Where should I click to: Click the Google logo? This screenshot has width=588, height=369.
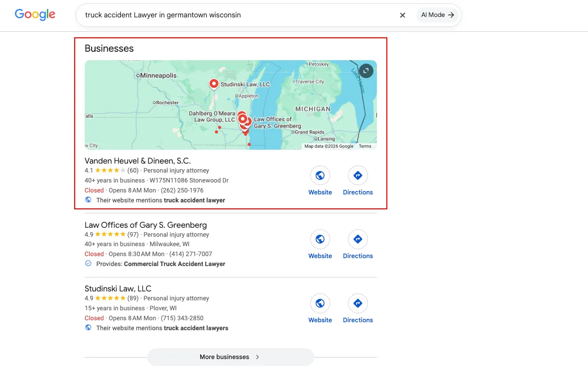35,14
